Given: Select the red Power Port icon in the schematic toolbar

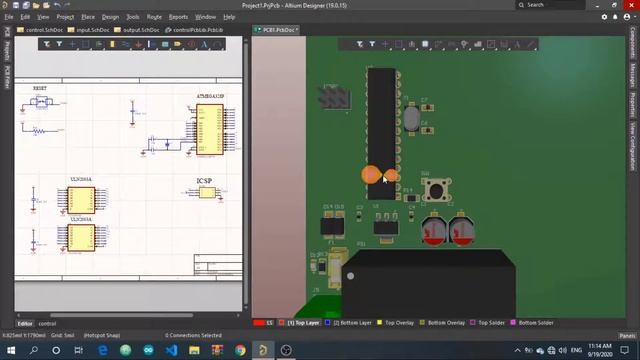Looking at the screenshot, I should click(x=138, y=44).
